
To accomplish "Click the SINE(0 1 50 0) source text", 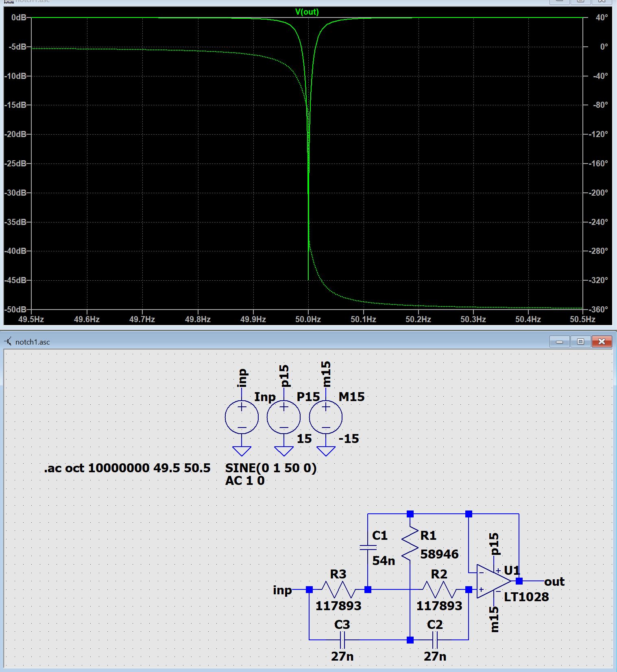I will pos(270,468).
